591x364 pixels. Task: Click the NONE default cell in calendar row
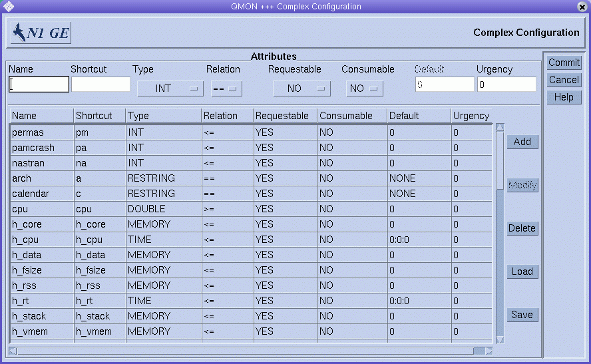[x=419, y=194]
